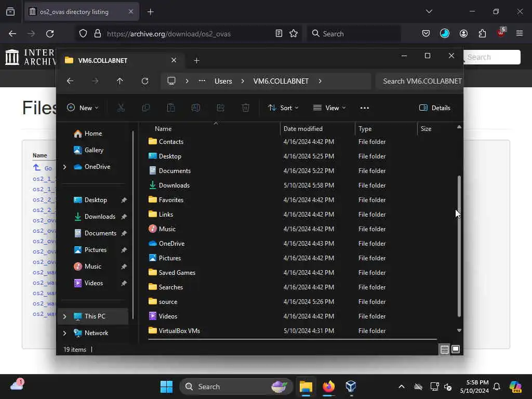Open the See more ellipsis menu
Viewport: 532px width, 399px height.
click(x=364, y=108)
